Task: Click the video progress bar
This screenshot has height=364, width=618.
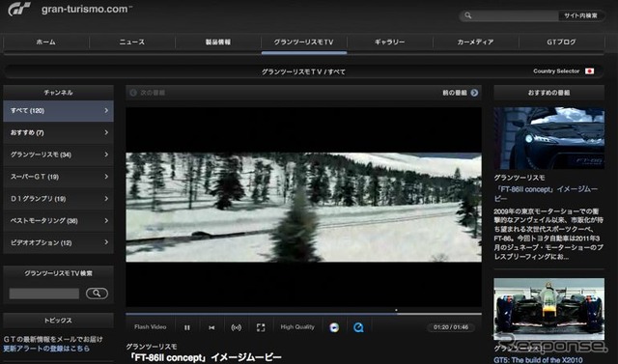Action: pyautogui.click(x=303, y=314)
